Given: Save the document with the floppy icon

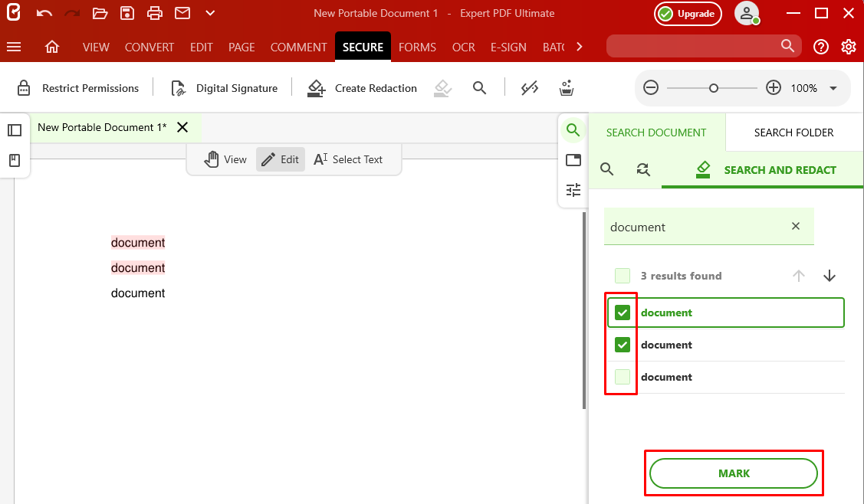Looking at the screenshot, I should pos(127,13).
